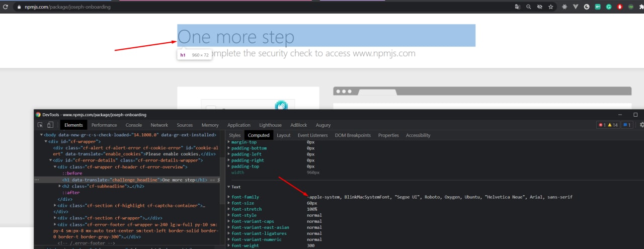Maximize the DevTools window

[635, 115]
